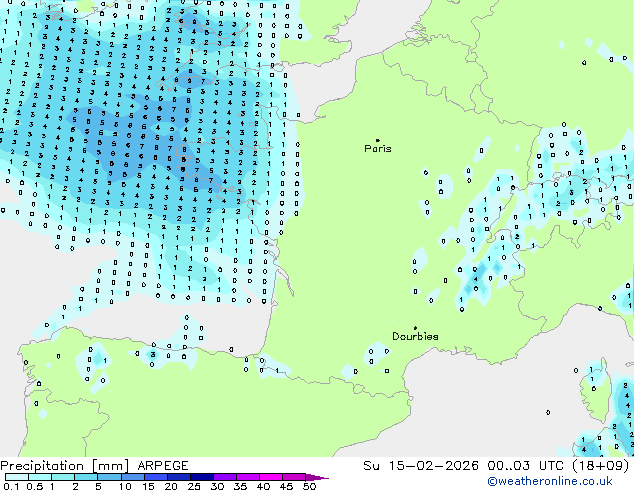Click the 15 legend value label
This screenshot has width=634, height=490.
(148, 486)
